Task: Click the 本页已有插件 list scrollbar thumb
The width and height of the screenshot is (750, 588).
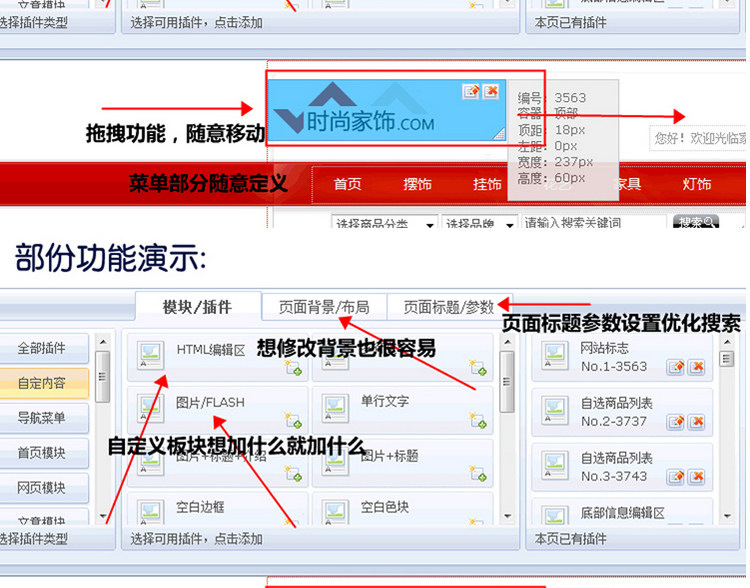Action: tap(727, 358)
